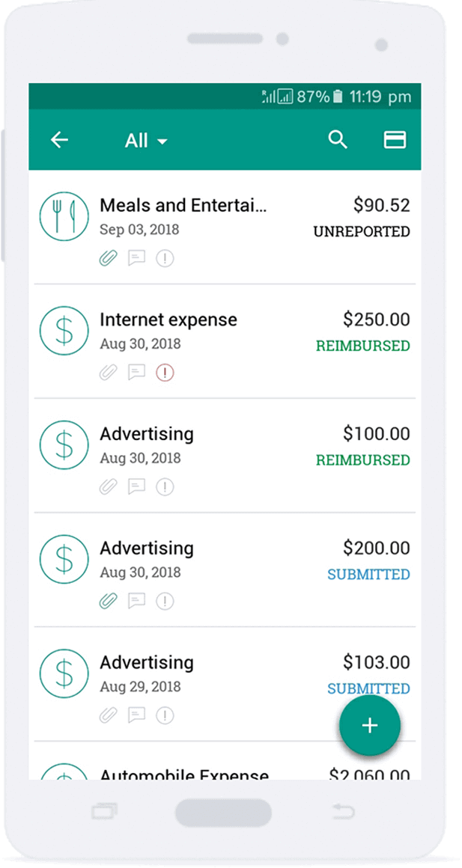This screenshot has width=462, height=868.
Task: Tap attachment paperclip on $200.00 Advertising expense
Action: point(109,601)
